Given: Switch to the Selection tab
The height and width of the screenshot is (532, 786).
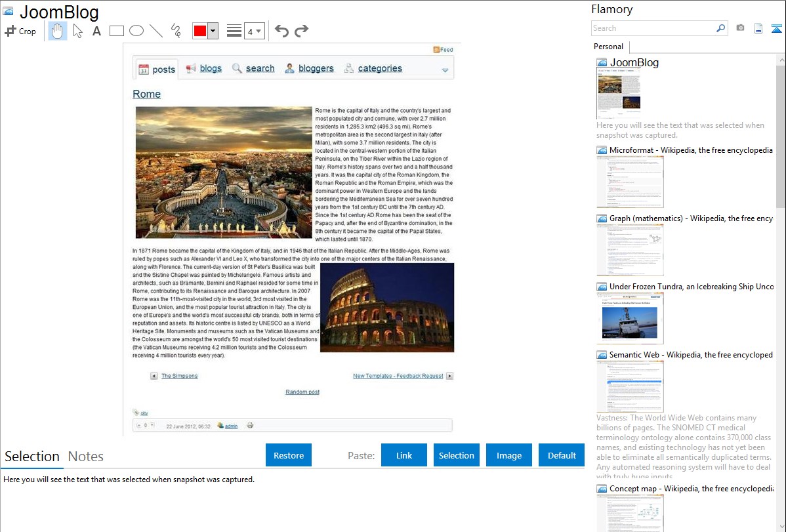Looking at the screenshot, I should click(31, 457).
